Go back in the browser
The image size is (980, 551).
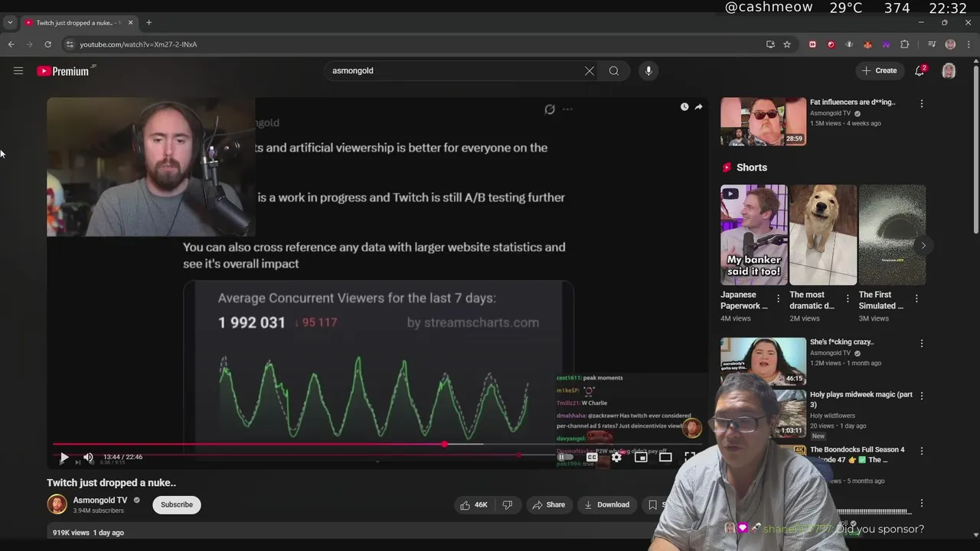(11, 44)
